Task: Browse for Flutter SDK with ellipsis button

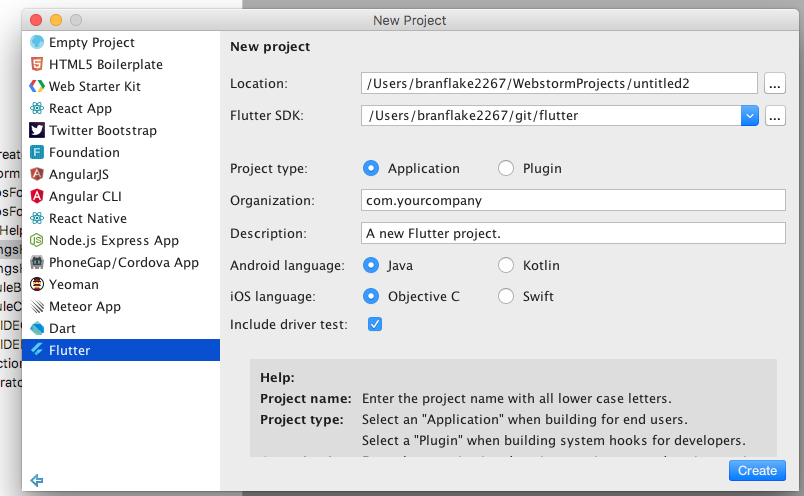Action: (x=775, y=115)
